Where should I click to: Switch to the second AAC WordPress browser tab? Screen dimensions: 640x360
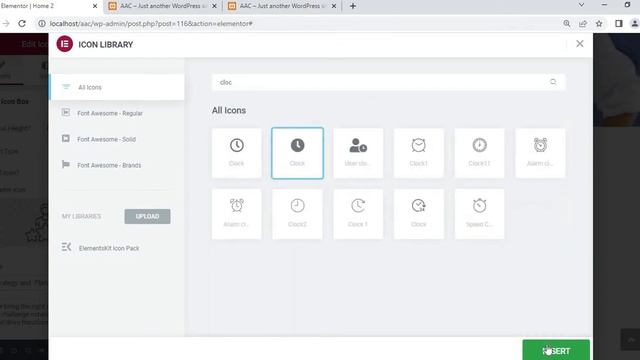coord(162,6)
